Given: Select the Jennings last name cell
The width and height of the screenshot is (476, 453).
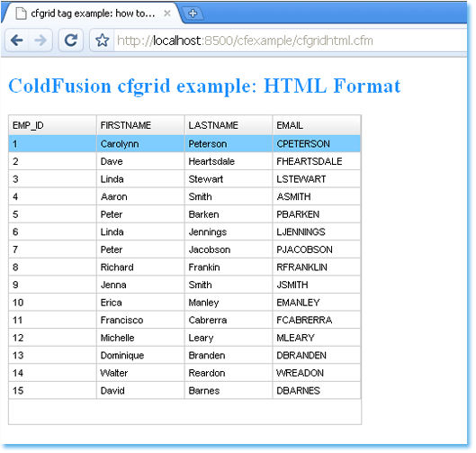Looking at the screenshot, I should pyautogui.click(x=229, y=231).
